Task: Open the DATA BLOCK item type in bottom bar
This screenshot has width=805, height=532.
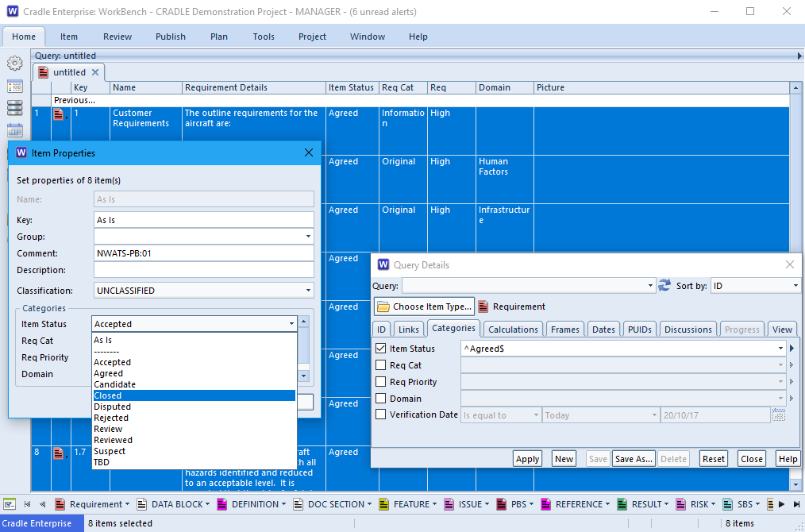Action: click(174, 504)
